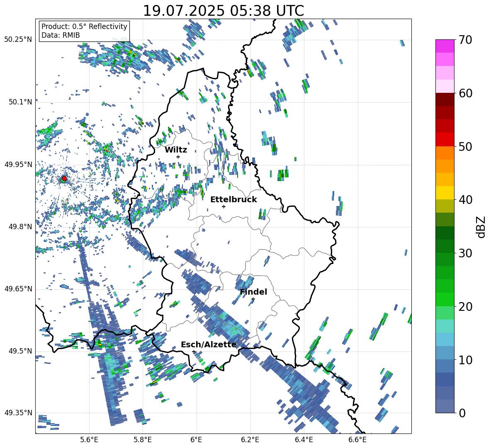Click the 5.8°E longitude label
This screenshot has height=448, width=491.
(143, 440)
